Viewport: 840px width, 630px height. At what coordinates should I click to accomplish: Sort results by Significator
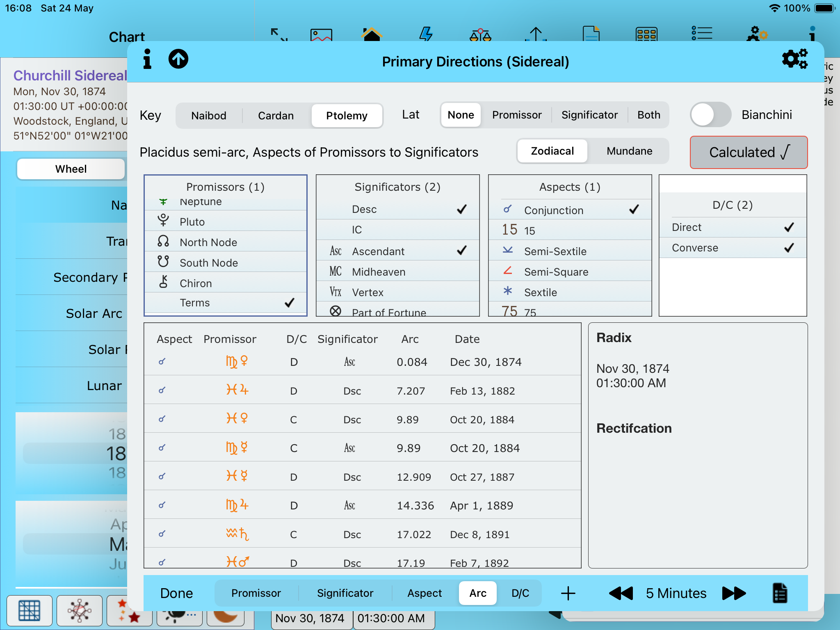345,593
